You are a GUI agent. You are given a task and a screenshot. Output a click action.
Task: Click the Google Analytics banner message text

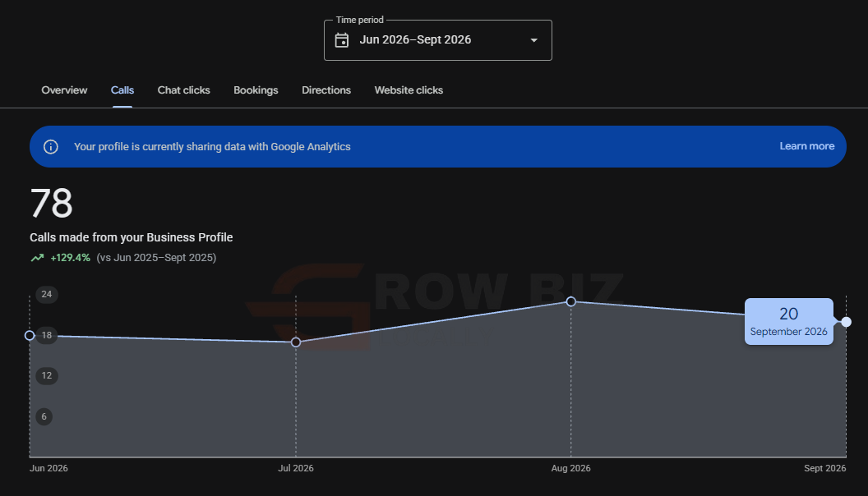coord(212,146)
